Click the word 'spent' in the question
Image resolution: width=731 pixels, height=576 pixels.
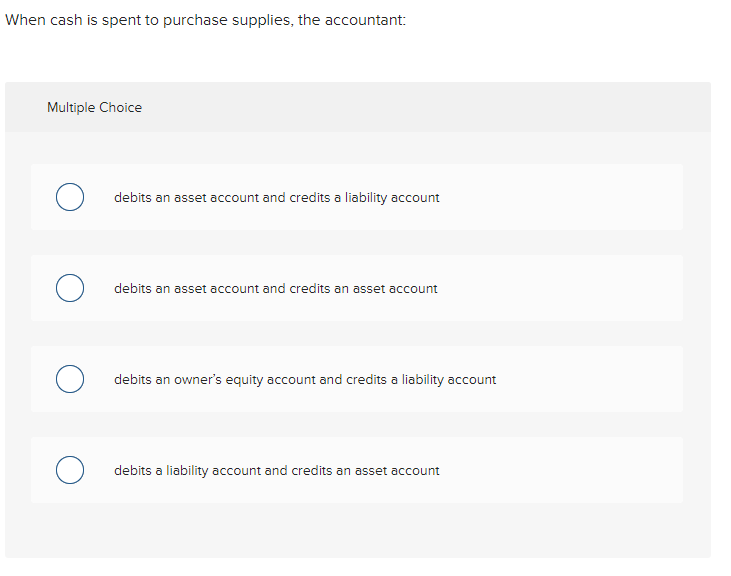121,21
